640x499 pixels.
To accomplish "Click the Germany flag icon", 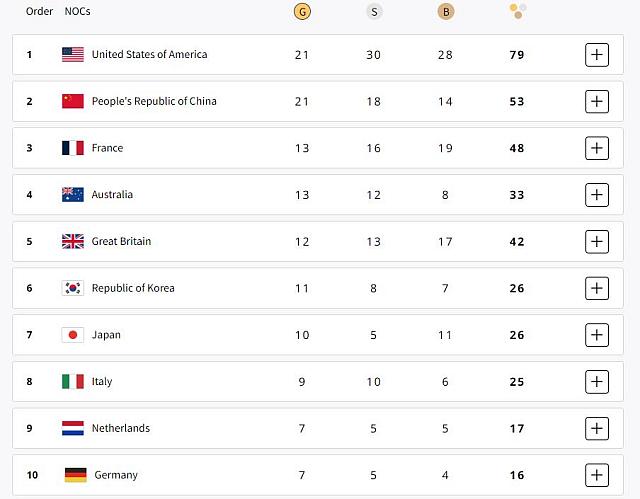I will pyautogui.click(x=75, y=475).
